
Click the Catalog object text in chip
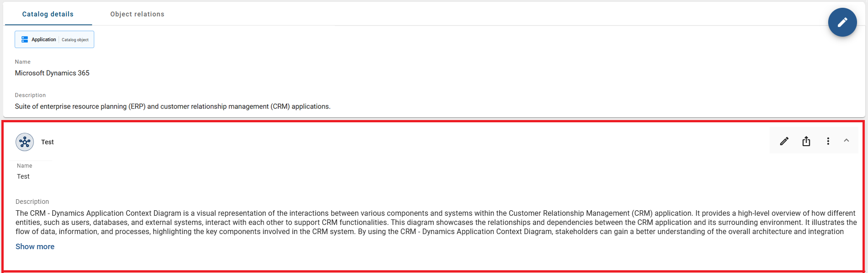[75, 40]
